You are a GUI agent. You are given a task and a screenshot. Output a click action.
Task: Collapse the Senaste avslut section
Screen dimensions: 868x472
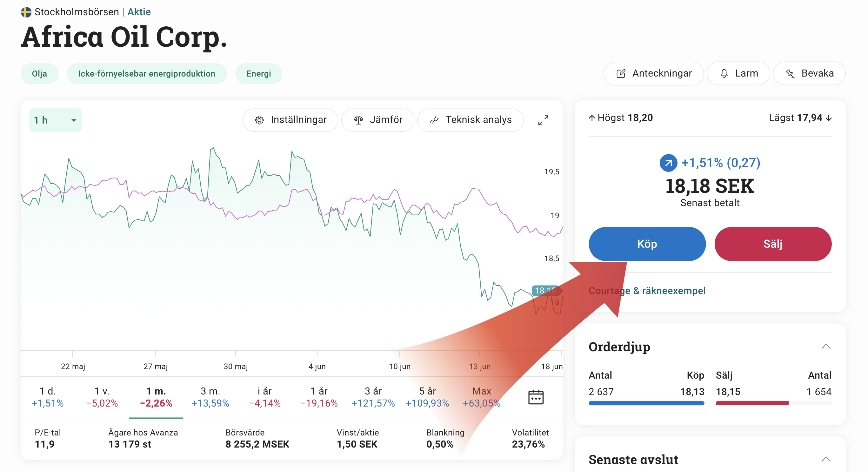[825, 459]
